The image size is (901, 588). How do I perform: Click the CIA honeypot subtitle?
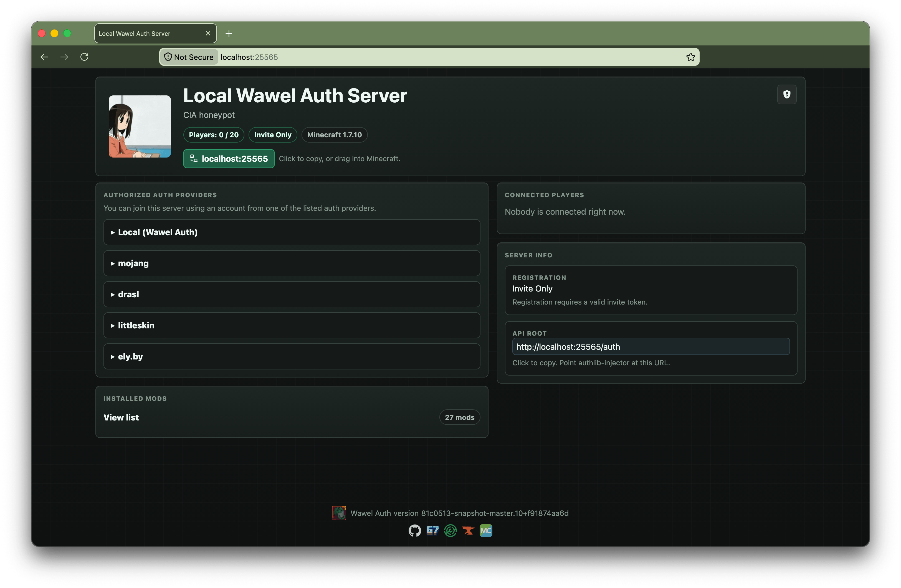coord(209,115)
